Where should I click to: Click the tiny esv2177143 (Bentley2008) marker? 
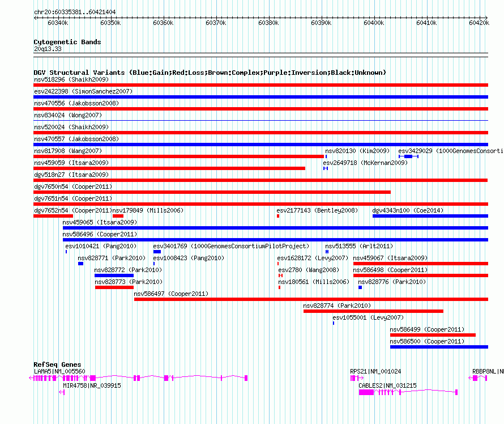(x=278, y=216)
